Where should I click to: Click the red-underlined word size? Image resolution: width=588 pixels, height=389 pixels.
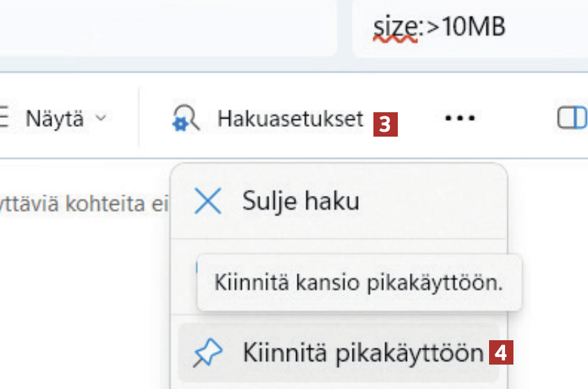coord(394,28)
